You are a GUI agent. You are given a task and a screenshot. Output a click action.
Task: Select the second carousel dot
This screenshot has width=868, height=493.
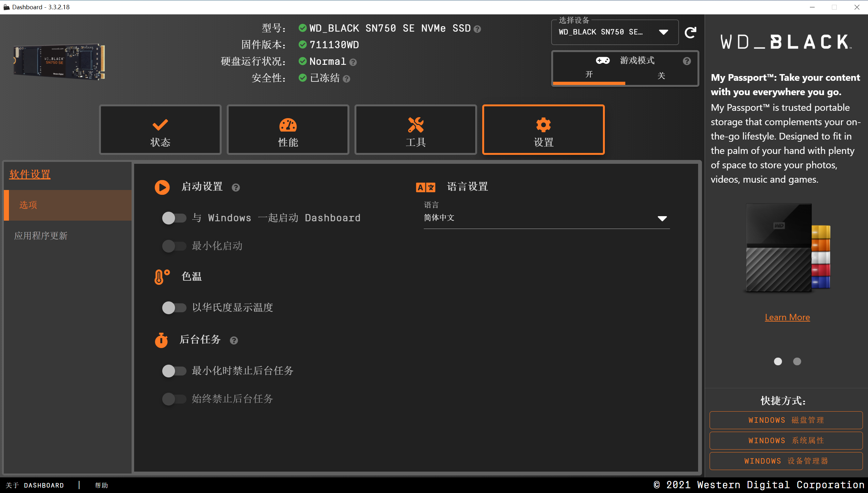797,362
